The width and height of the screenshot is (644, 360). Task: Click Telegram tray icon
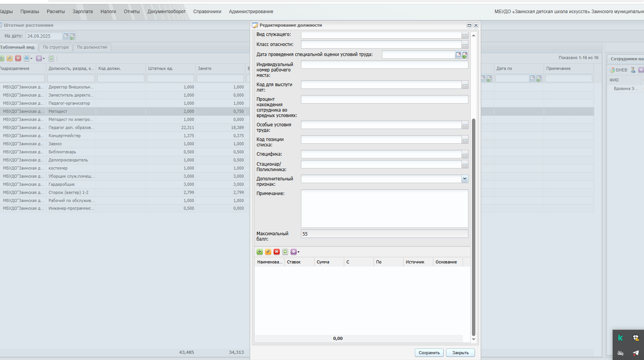[636, 353]
